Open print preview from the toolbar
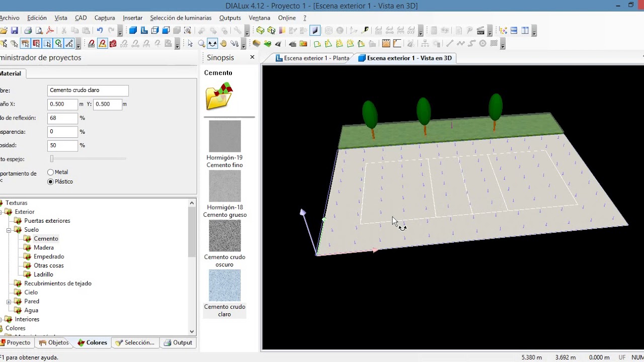 tap(39, 31)
